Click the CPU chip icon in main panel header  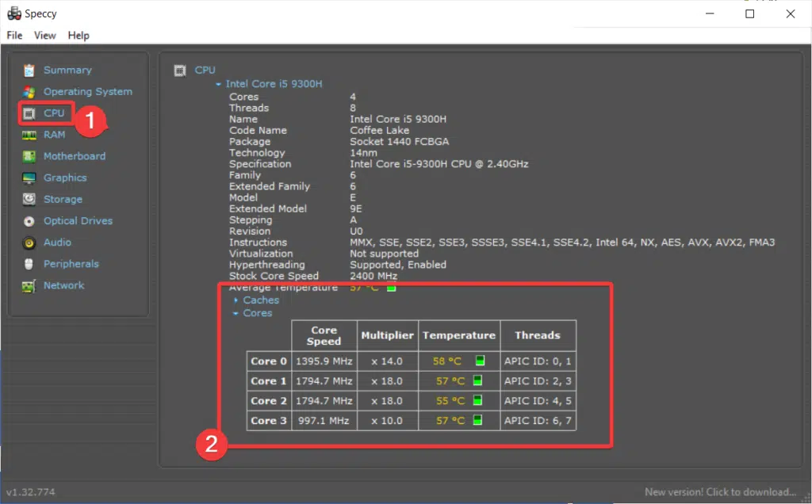pos(180,71)
